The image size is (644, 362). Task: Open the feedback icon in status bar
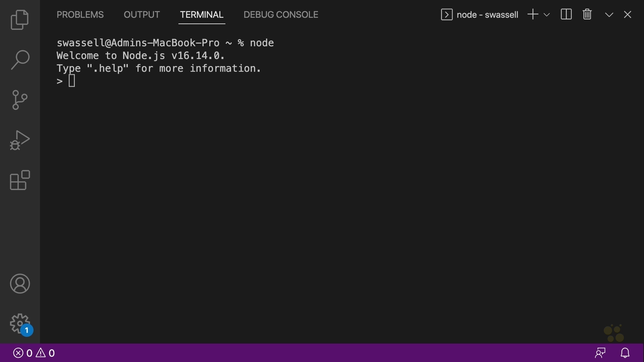click(x=600, y=353)
